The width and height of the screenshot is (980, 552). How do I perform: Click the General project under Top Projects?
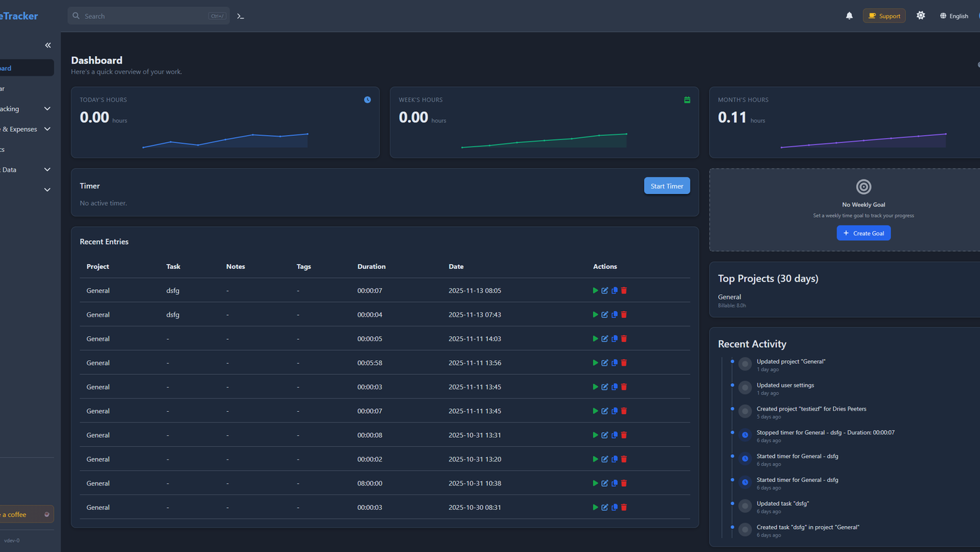click(729, 297)
